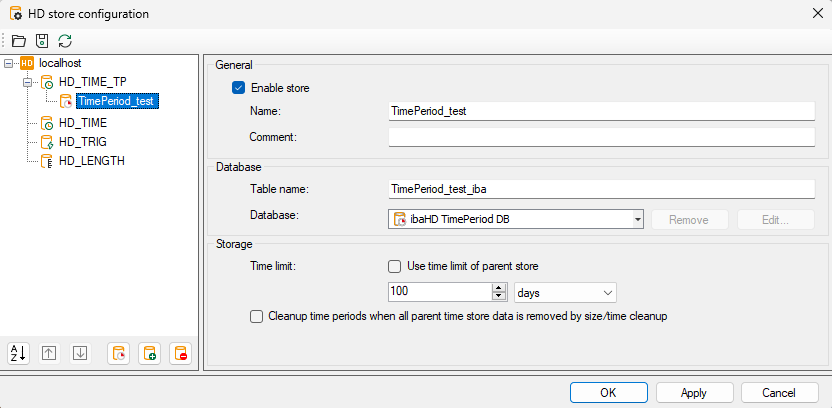The image size is (832, 408).
Task: Open the Database dropdown list
Action: (x=636, y=220)
